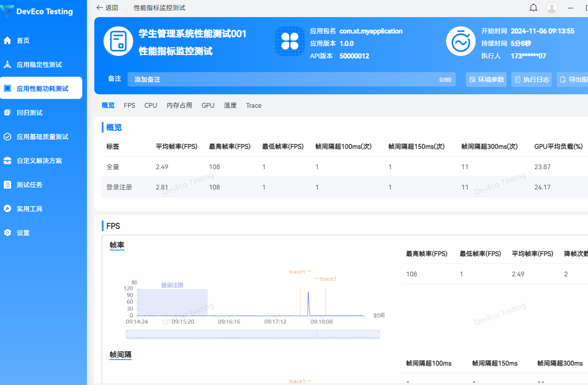This screenshot has width=588, height=385.
Task: Click the 23.87 GPU load value
Action: point(542,167)
